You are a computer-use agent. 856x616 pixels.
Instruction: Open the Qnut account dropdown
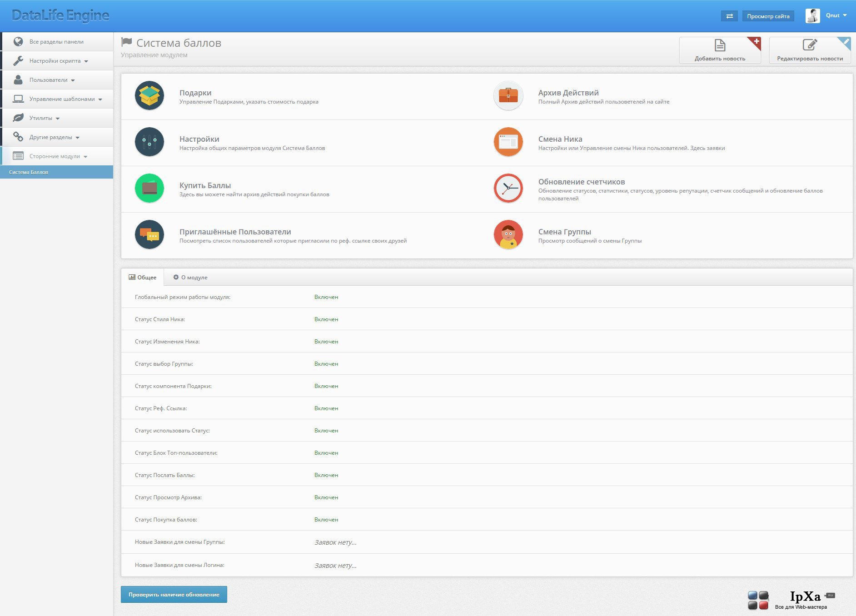click(x=836, y=15)
